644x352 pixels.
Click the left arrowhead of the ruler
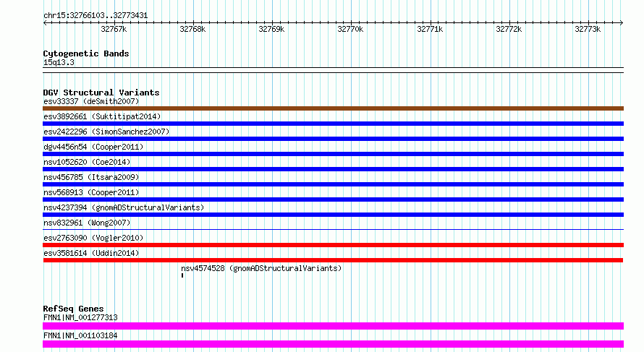(45, 22)
